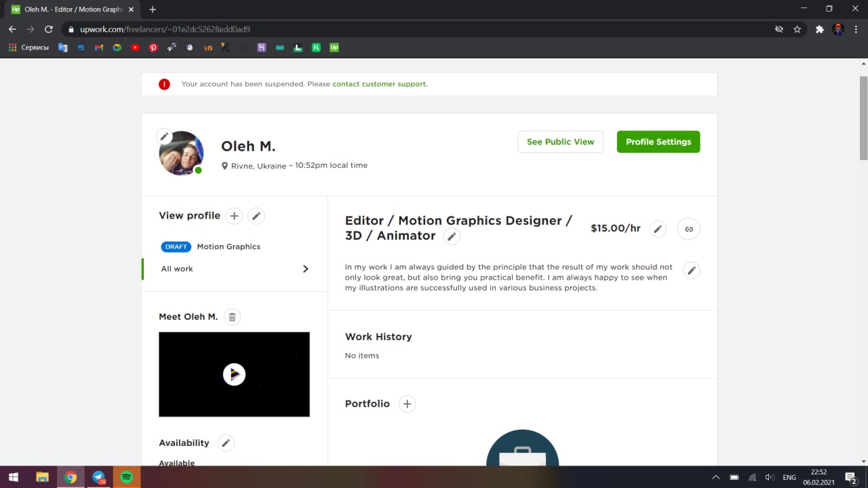Click the profile avatar photo
Image resolution: width=868 pixels, height=488 pixels.
pyautogui.click(x=181, y=153)
